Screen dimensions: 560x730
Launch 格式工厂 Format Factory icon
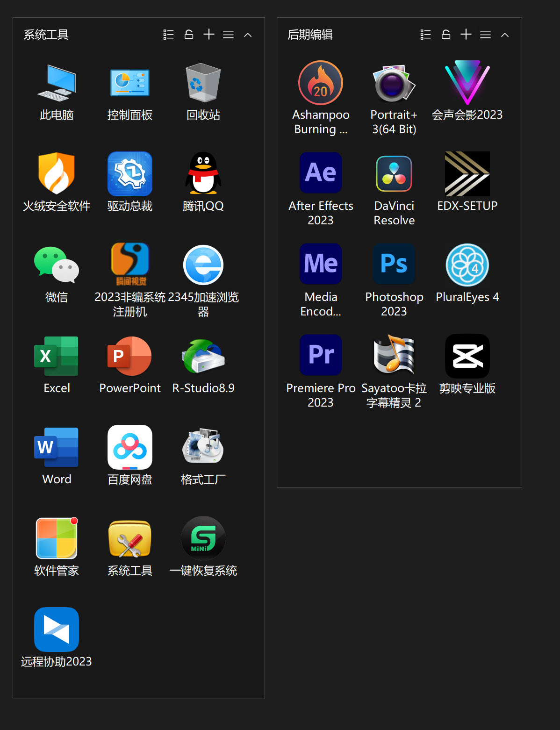pos(203,446)
